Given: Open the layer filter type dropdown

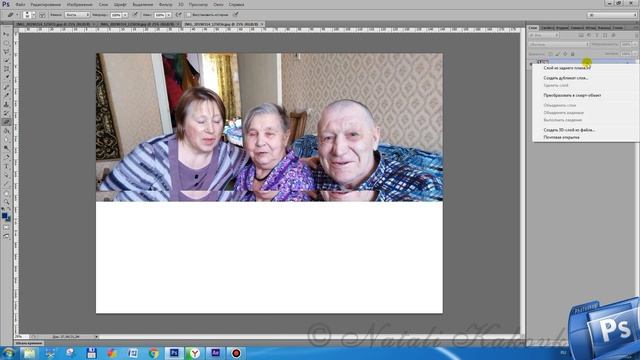Looking at the screenshot, I should [x=544, y=36].
